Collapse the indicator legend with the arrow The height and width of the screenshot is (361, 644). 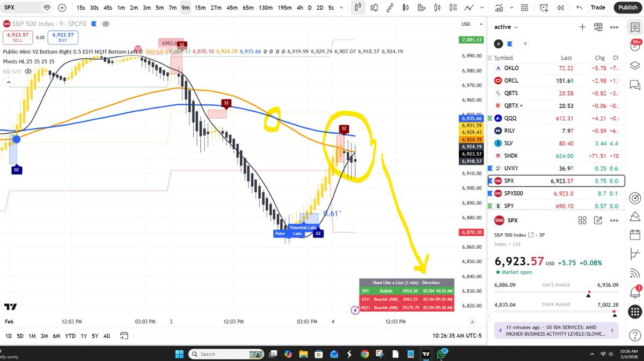point(8,82)
